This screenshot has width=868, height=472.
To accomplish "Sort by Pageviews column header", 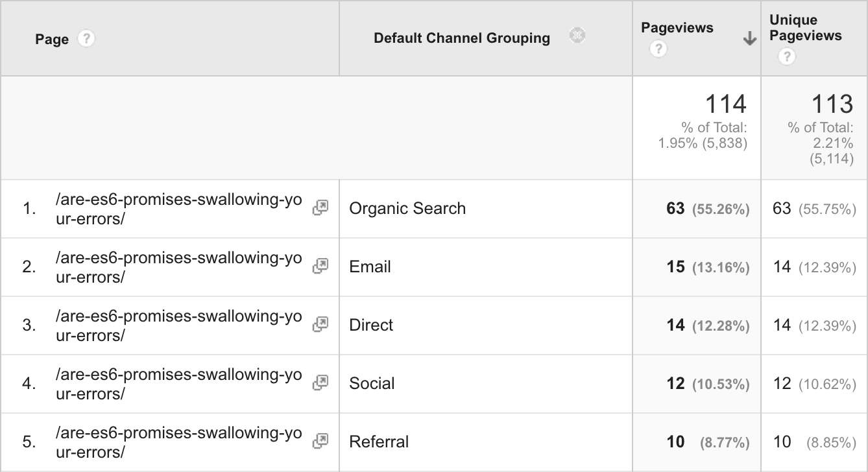I will point(677,28).
